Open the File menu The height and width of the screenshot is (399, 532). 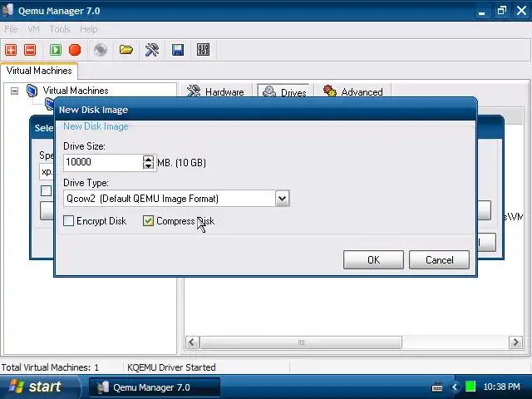click(11, 29)
